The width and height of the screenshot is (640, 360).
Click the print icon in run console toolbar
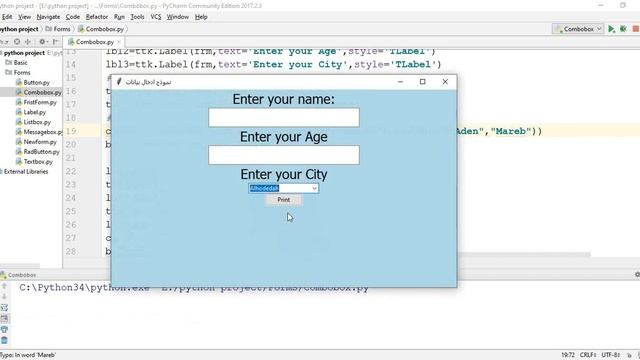4,329
